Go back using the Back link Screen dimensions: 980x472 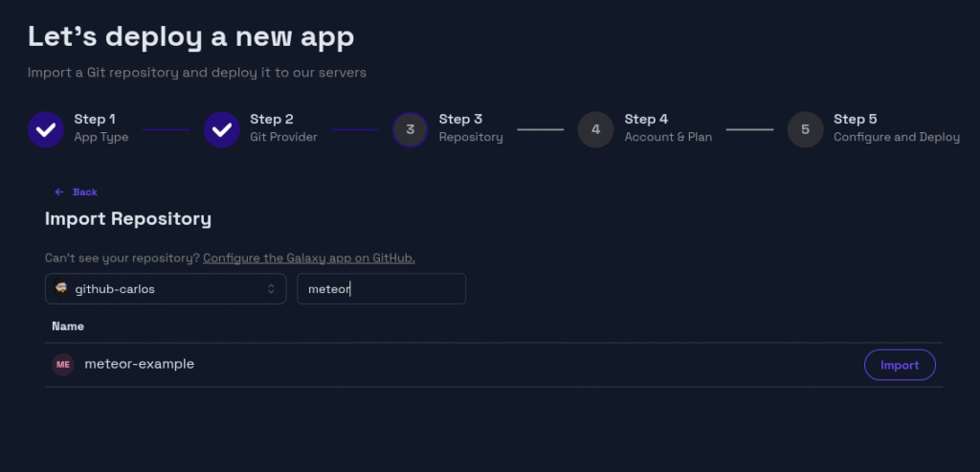tap(84, 192)
